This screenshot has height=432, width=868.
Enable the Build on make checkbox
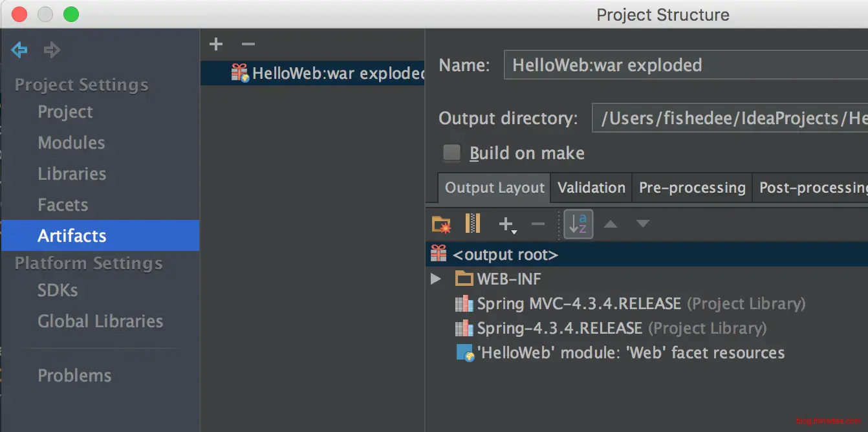pos(451,153)
